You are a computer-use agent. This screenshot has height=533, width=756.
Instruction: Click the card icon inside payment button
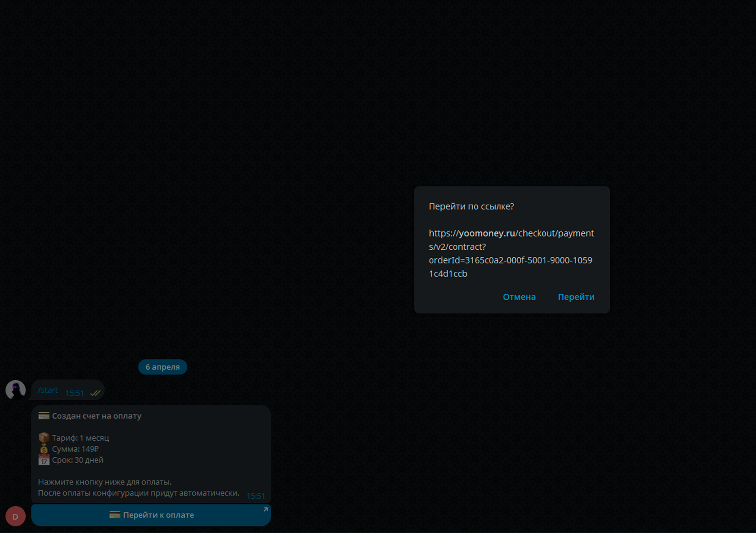pos(115,515)
